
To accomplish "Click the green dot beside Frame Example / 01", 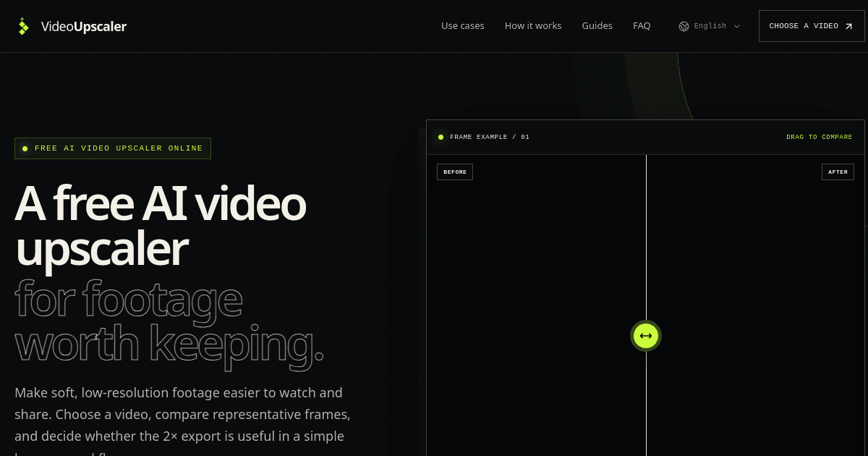I will tap(440, 137).
